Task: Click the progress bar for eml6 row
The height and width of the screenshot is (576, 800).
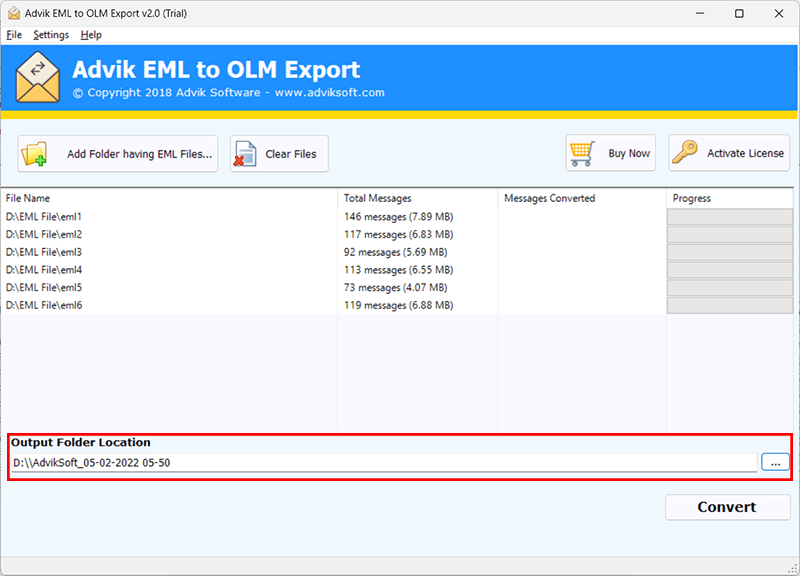Action: click(x=730, y=305)
